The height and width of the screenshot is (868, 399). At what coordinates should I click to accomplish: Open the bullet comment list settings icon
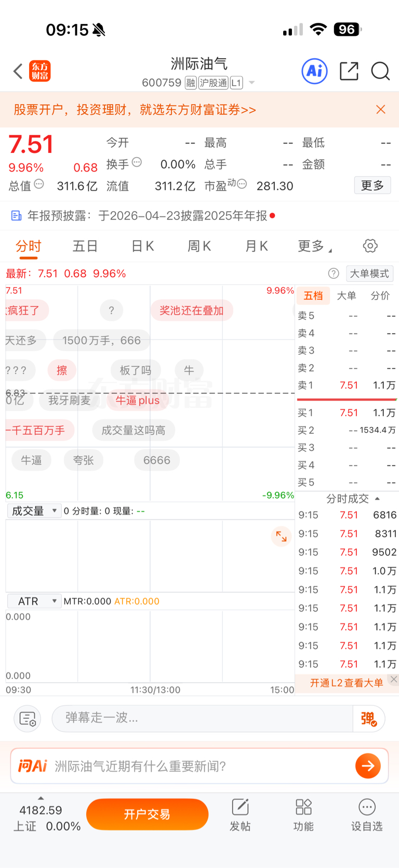(27, 719)
